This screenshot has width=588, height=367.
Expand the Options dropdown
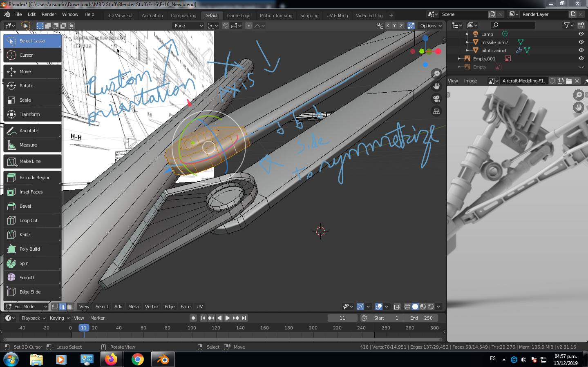click(x=431, y=26)
